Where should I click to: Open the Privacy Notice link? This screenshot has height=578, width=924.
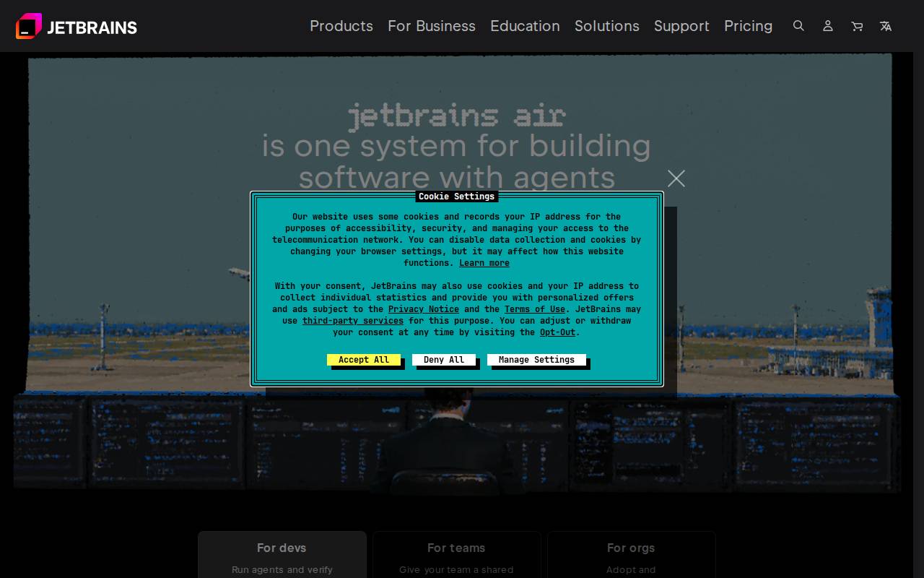[x=424, y=309]
